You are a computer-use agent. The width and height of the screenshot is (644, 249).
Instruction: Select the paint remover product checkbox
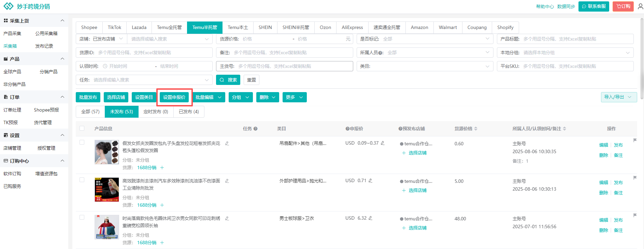(x=82, y=180)
